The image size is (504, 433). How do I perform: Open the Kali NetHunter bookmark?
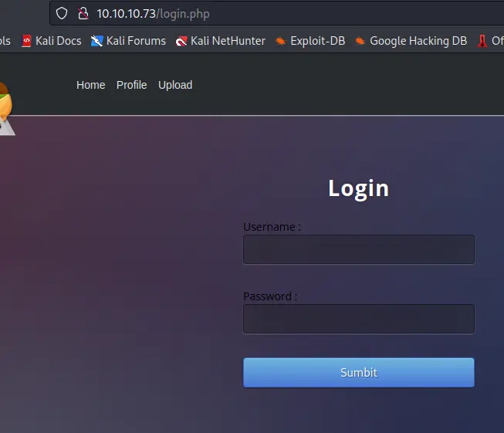pos(220,41)
